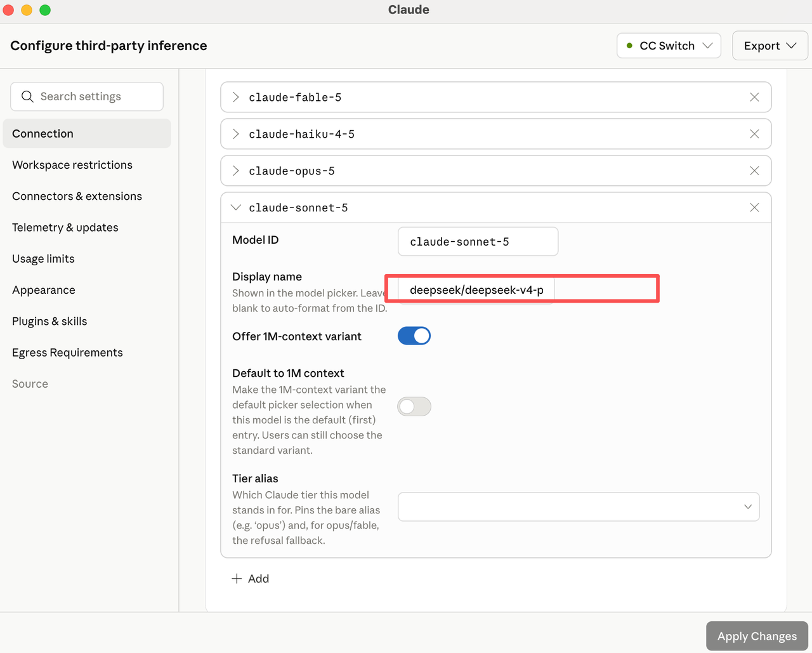Screen dimensions: 812x653
Task: Focus the Search settings field
Action: pyautogui.click(x=87, y=96)
